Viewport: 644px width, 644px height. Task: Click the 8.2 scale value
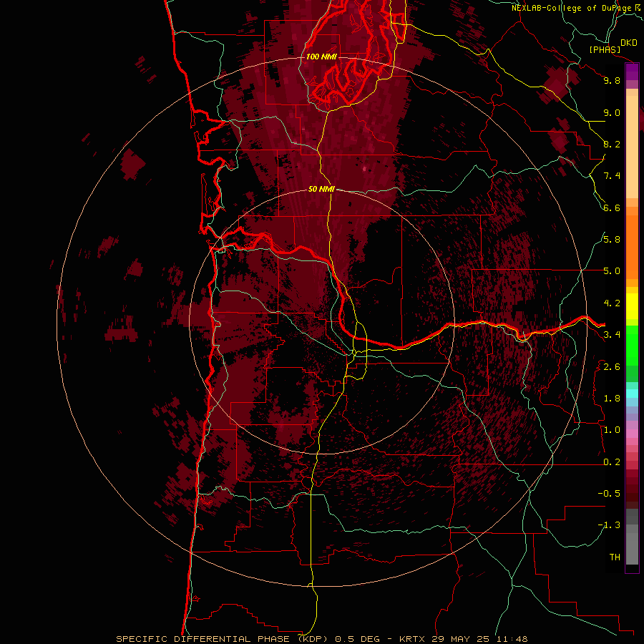(x=612, y=144)
